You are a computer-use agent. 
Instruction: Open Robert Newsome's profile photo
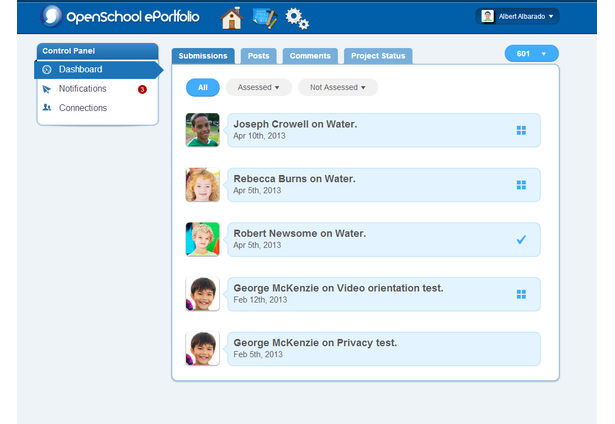pyautogui.click(x=202, y=239)
